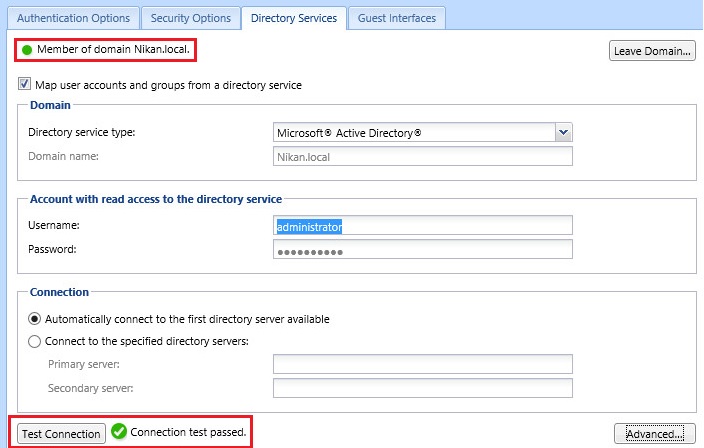This screenshot has width=704, height=448.
Task: Focus the Password input field
Action: 422,249
